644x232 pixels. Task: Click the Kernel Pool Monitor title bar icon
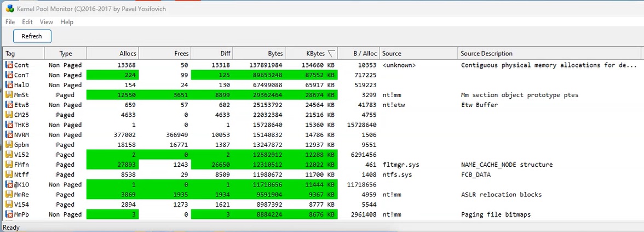(10, 9)
